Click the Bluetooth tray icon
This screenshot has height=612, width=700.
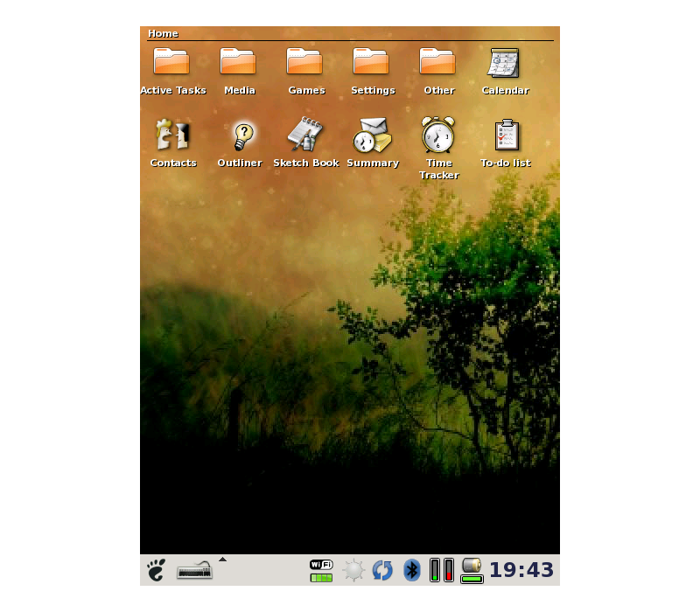point(411,570)
